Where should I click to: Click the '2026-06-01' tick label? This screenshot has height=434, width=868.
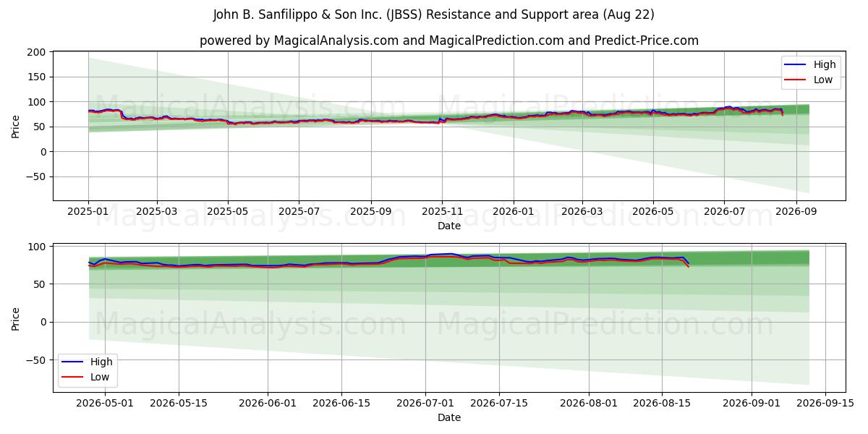coord(268,404)
